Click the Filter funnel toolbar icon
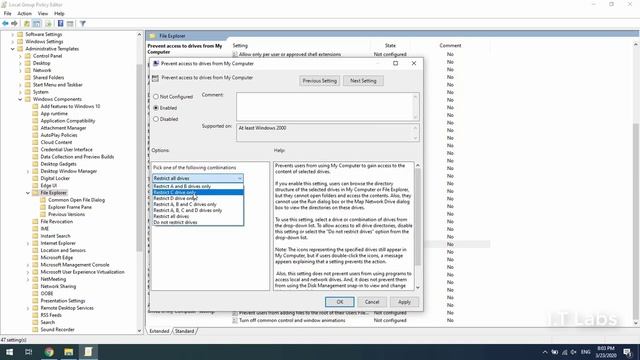 click(82, 24)
